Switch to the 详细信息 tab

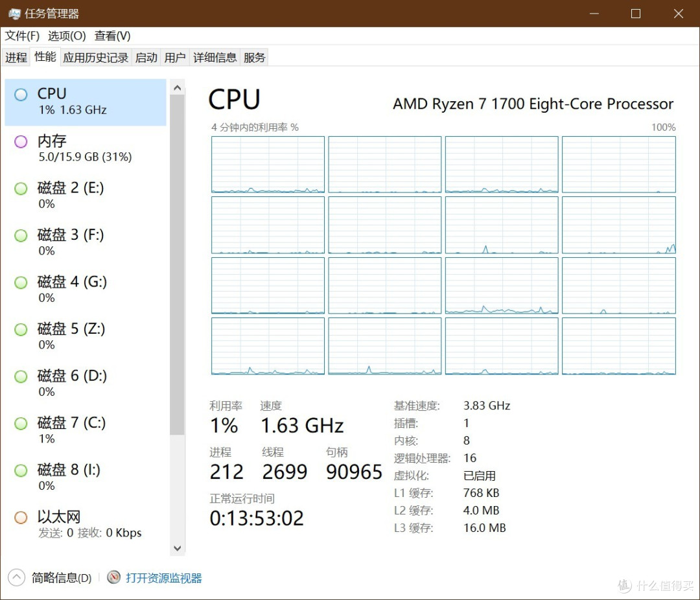pos(215,58)
